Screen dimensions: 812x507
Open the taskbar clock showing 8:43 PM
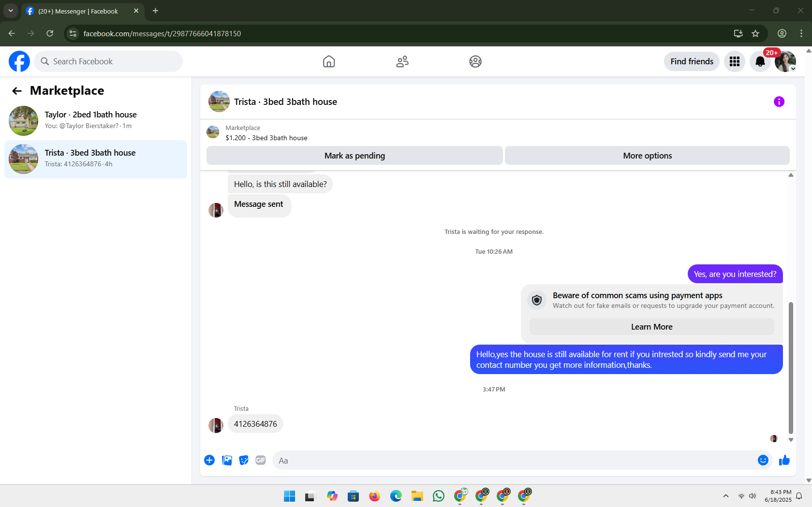tap(778, 496)
